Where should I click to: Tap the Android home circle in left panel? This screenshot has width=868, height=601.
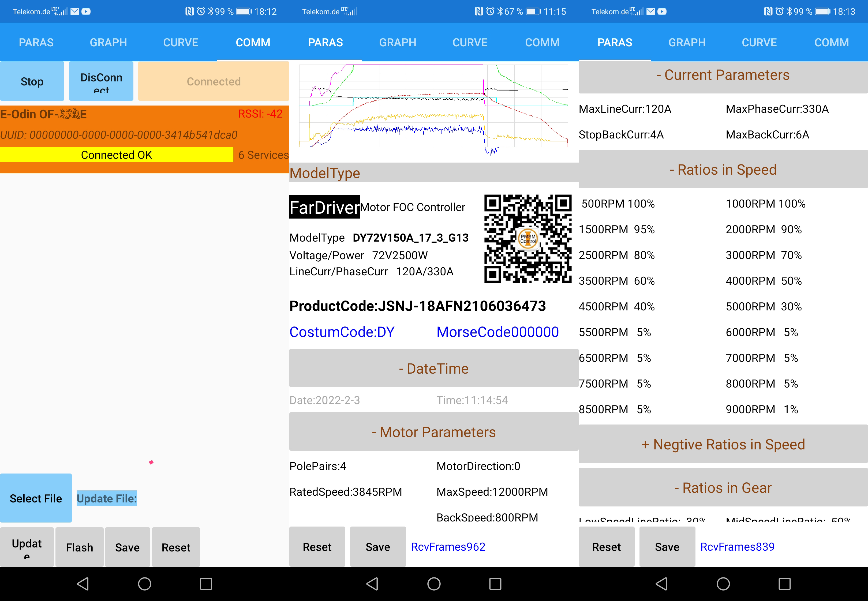click(x=145, y=584)
